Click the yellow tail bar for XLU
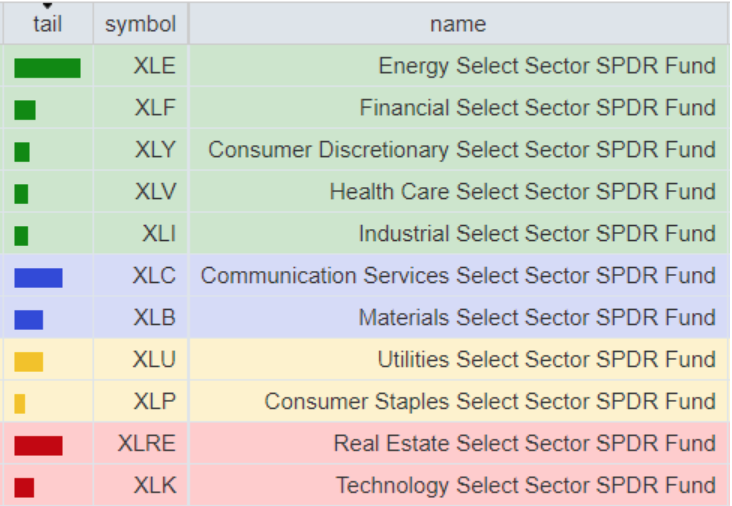The height and width of the screenshot is (506, 732). (x=29, y=362)
